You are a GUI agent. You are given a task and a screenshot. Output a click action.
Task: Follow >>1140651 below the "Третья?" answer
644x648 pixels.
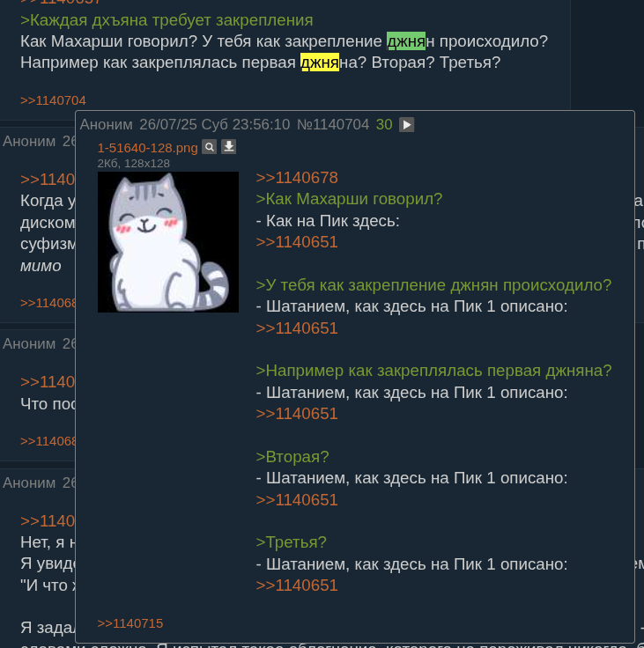[297, 585]
